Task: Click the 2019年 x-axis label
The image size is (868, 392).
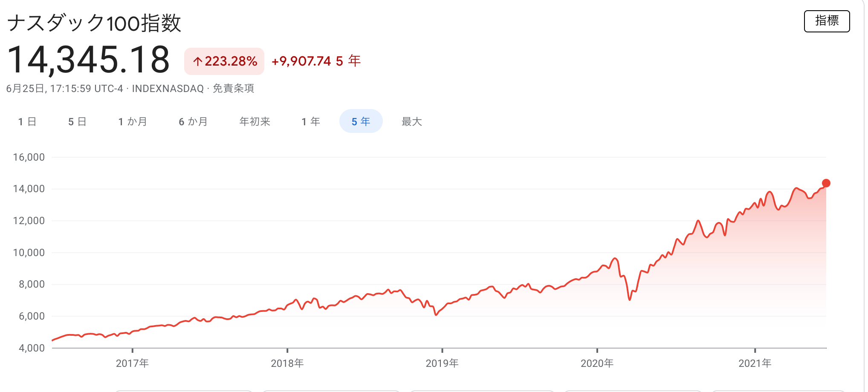Action: tap(442, 363)
